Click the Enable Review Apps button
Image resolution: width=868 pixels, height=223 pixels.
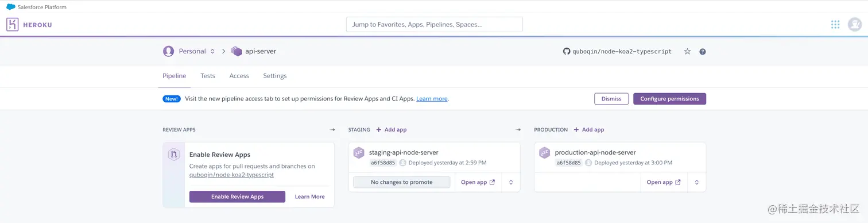coord(237,197)
